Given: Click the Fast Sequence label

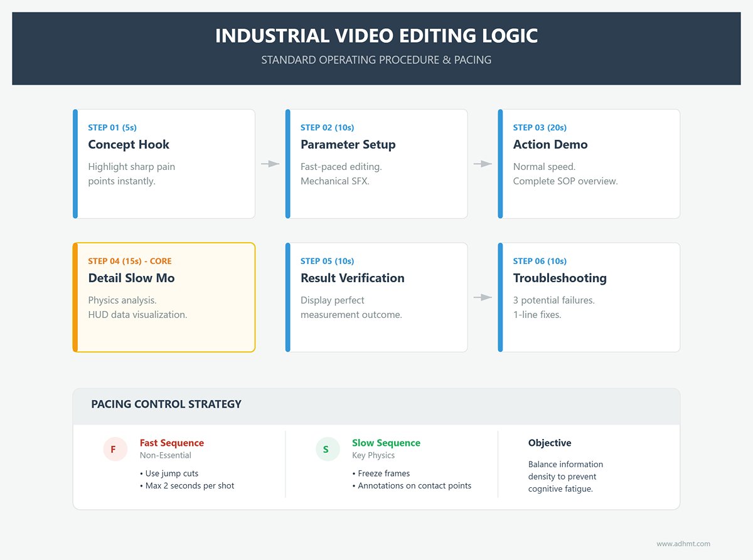Looking at the screenshot, I should [171, 443].
